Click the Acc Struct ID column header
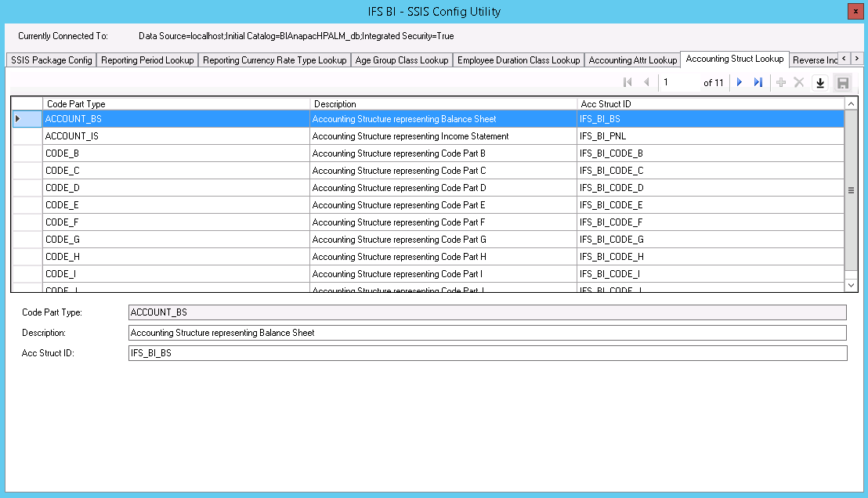The width and height of the screenshot is (868, 498). click(x=710, y=104)
